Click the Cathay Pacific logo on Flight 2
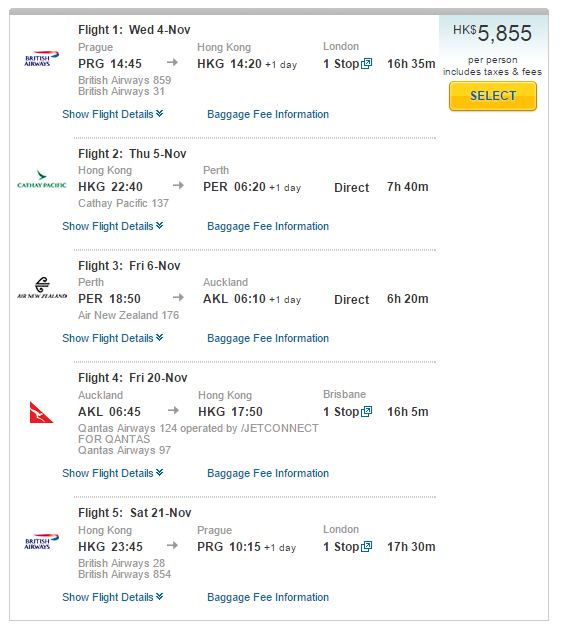This screenshot has height=626, width=564. (x=42, y=180)
